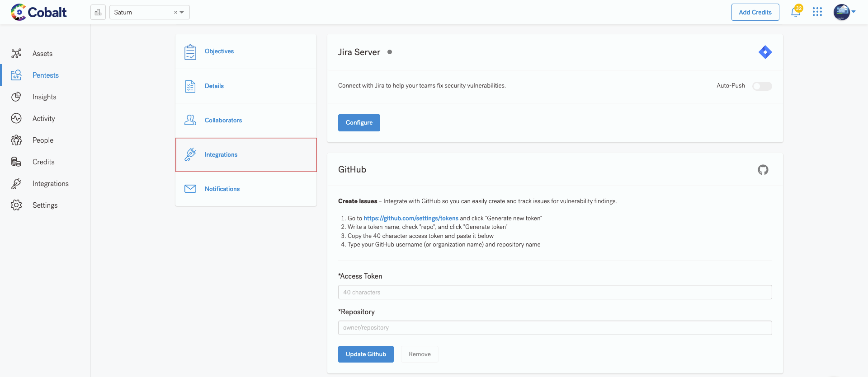Toggle the Jira Auto-Push switch

(x=762, y=86)
